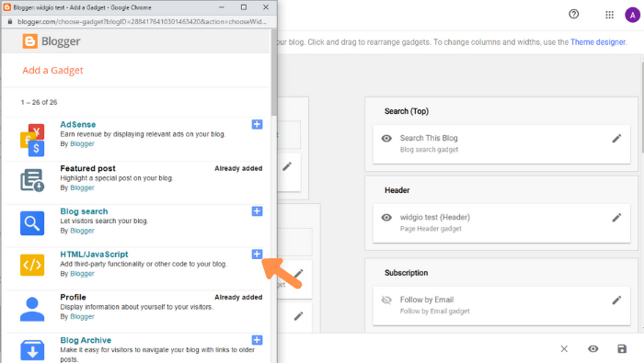644x363 pixels.
Task: Open Blogger author link under HTML/JavaScript
Action: pyautogui.click(x=82, y=274)
